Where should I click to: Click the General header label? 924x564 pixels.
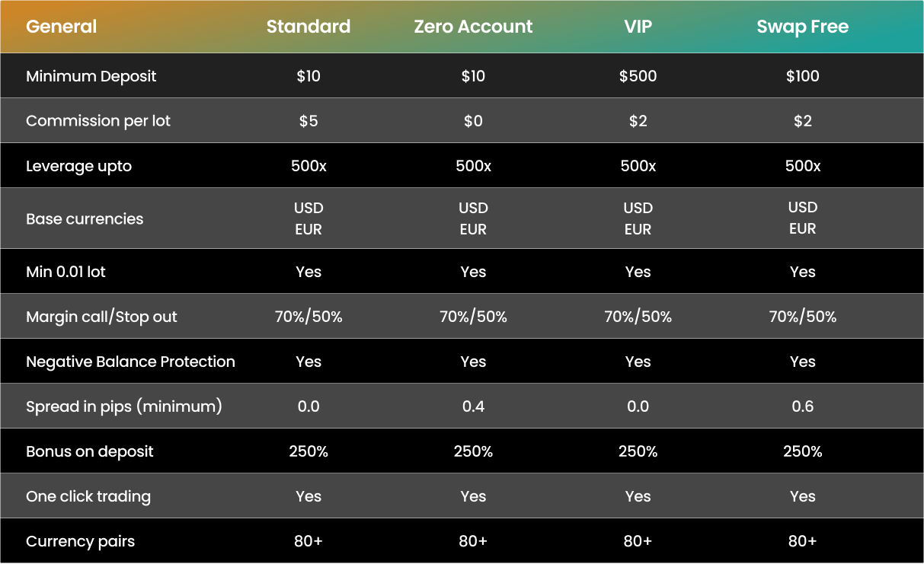(61, 27)
